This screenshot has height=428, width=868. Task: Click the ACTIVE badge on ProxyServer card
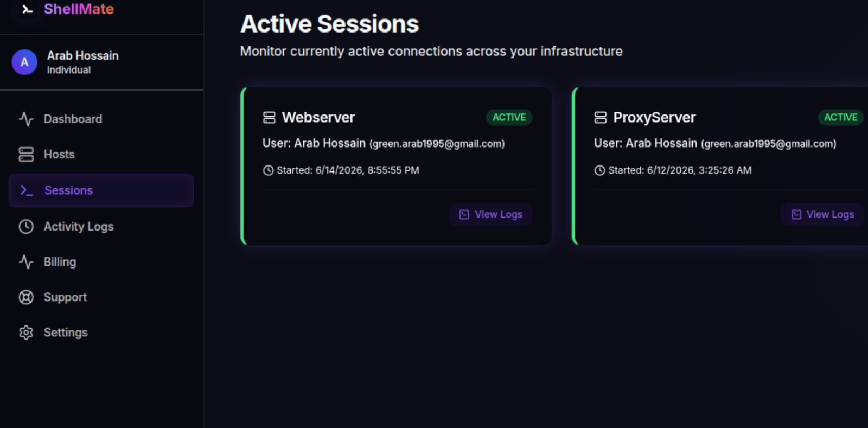click(x=840, y=117)
